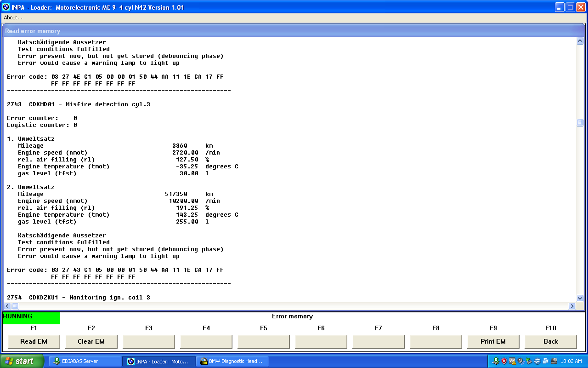Click the error code line starting '03 27 4E'

pyautogui.click(x=115, y=77)
